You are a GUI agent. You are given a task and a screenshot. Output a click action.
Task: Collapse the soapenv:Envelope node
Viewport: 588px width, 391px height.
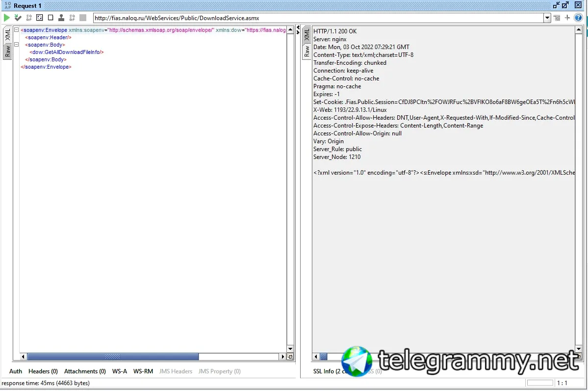17,29
